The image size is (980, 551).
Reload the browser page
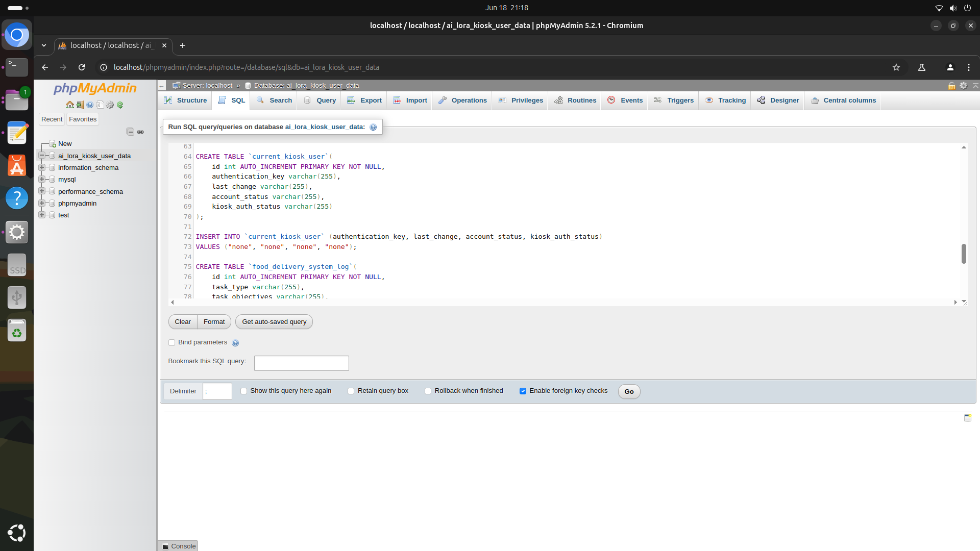pos(82,67)
